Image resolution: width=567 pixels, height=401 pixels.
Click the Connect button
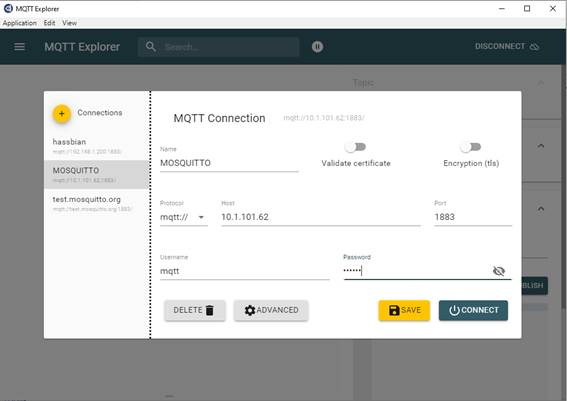pos(473,310)
